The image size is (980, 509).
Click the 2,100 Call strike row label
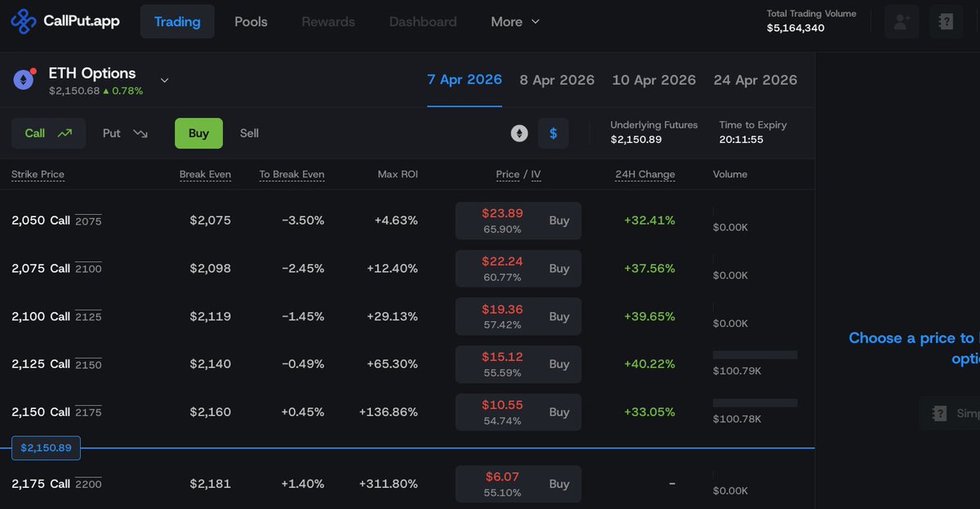coord(56,316)
